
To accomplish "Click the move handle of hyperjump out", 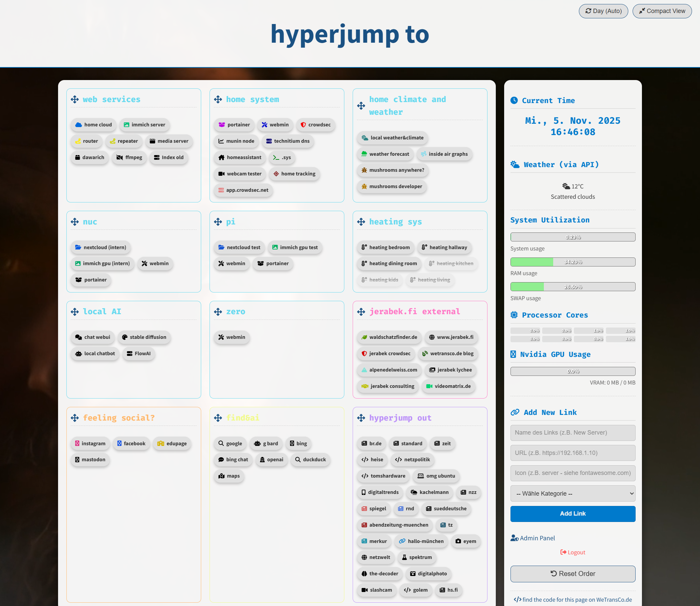I will pyautogui.click(x=361, y=418).
